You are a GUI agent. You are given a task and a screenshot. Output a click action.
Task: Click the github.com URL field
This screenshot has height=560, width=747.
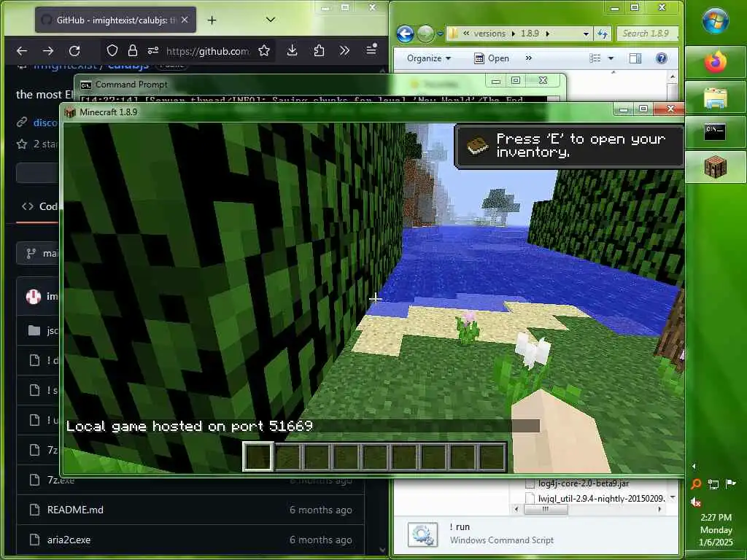coord(207,51)
